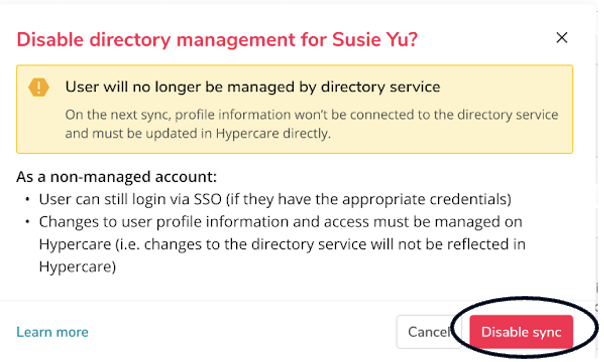
Task: Click 'Hypercare directly' in the banner text
Action: (273, 134)
